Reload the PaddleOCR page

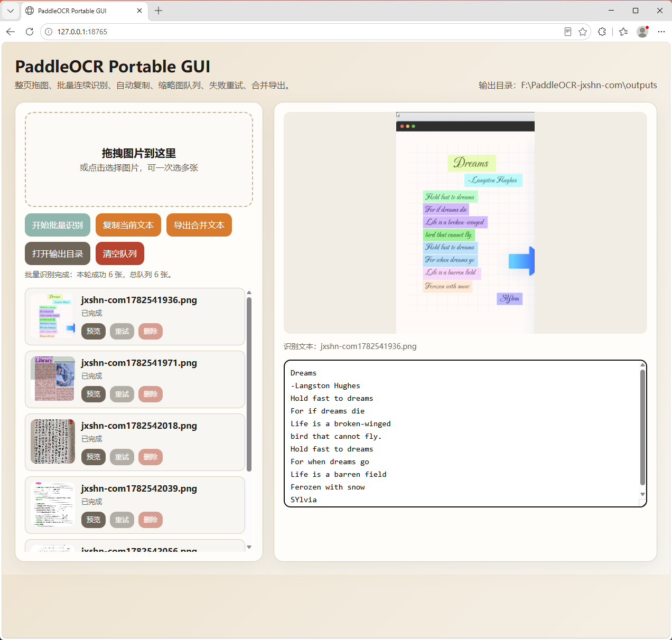pyautogui.click(x=30, y=32)
